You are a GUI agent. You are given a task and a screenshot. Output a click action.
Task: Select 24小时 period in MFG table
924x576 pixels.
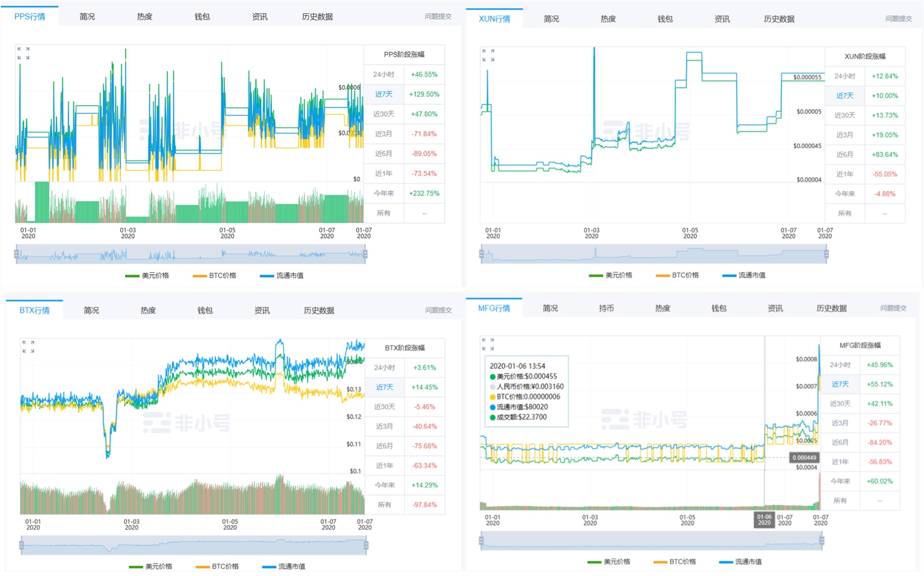pyautogui.click(x=840, y=365)
